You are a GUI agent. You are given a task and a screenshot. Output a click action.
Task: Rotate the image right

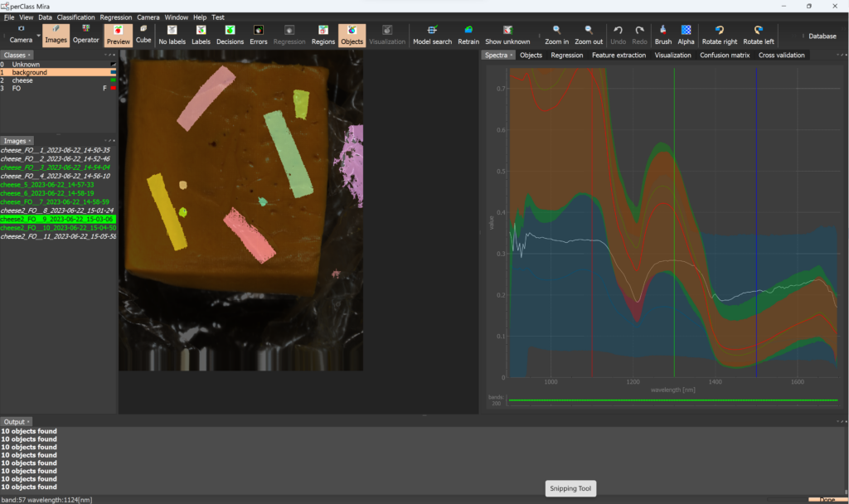[x=719, y=34]
